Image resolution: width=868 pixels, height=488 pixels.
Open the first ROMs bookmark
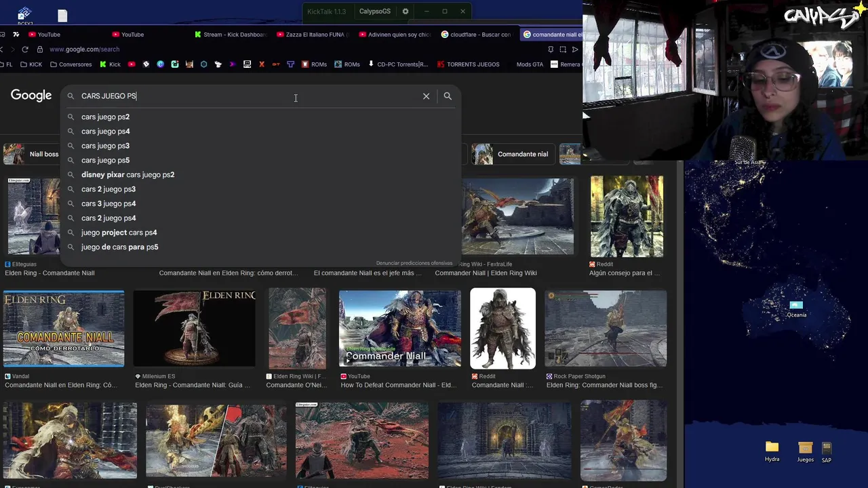(x=314, y=64)
